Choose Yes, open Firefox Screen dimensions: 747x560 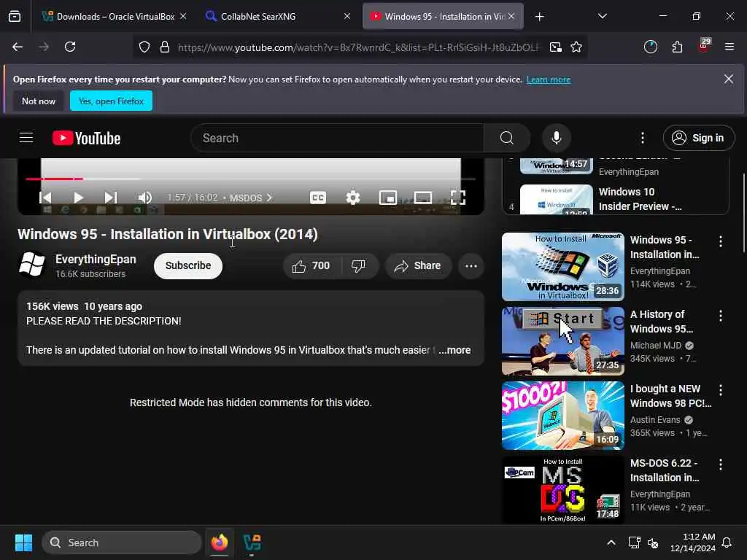[x=111, y=101]
